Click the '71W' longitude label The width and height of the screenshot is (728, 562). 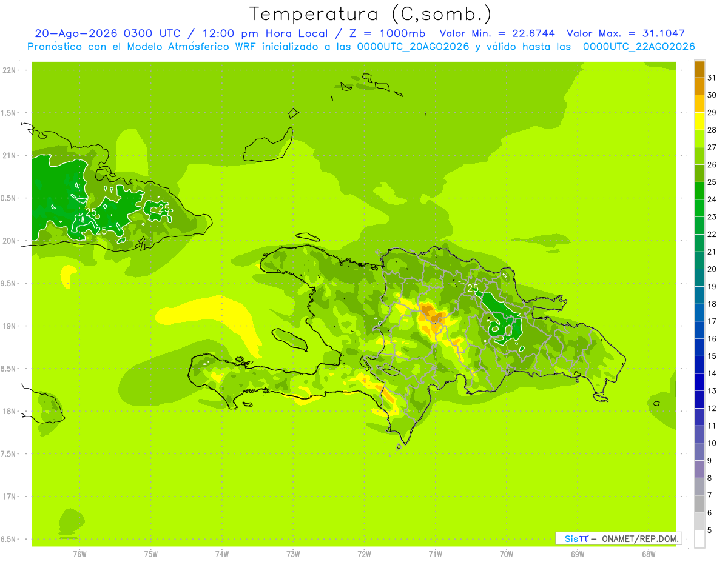pyautogui.click(x=435, y=554)
